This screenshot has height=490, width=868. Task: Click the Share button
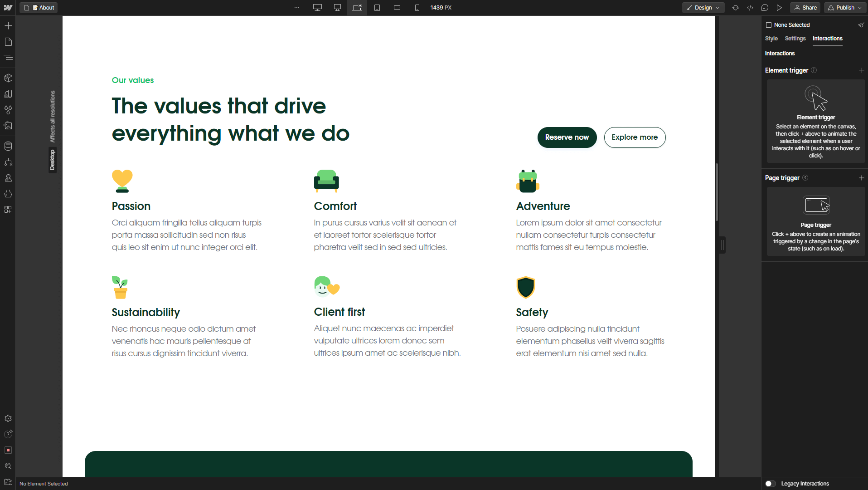[x=805, y=8]
